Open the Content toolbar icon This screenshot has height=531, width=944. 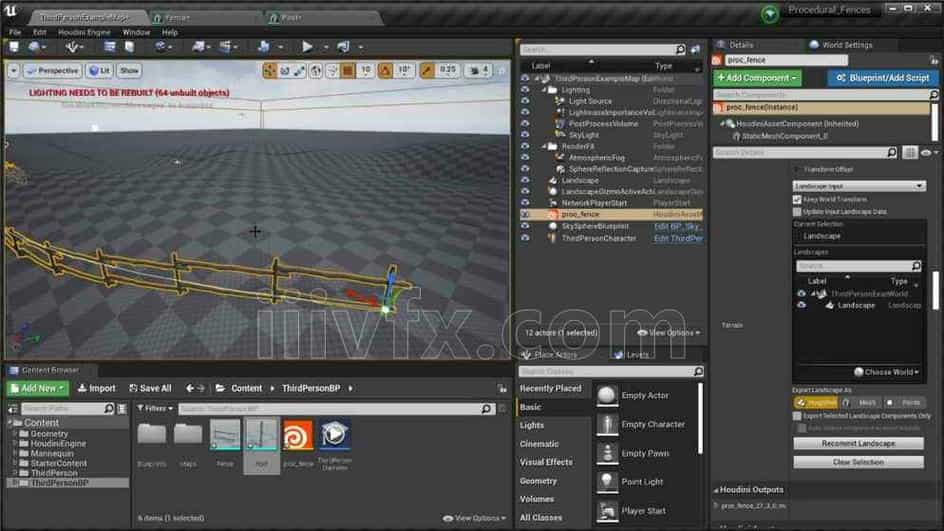tap(110, 46)
